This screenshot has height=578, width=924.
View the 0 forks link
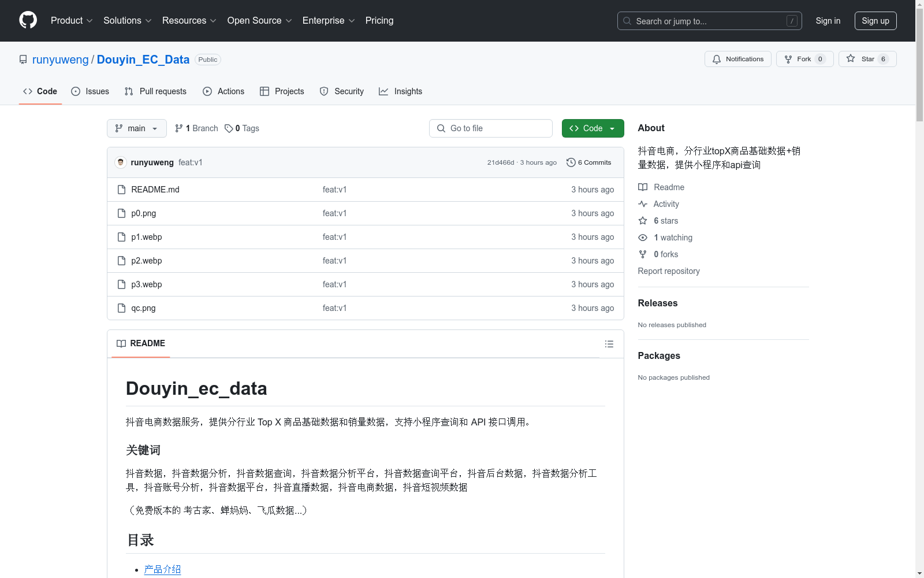(x=658, y=254)
